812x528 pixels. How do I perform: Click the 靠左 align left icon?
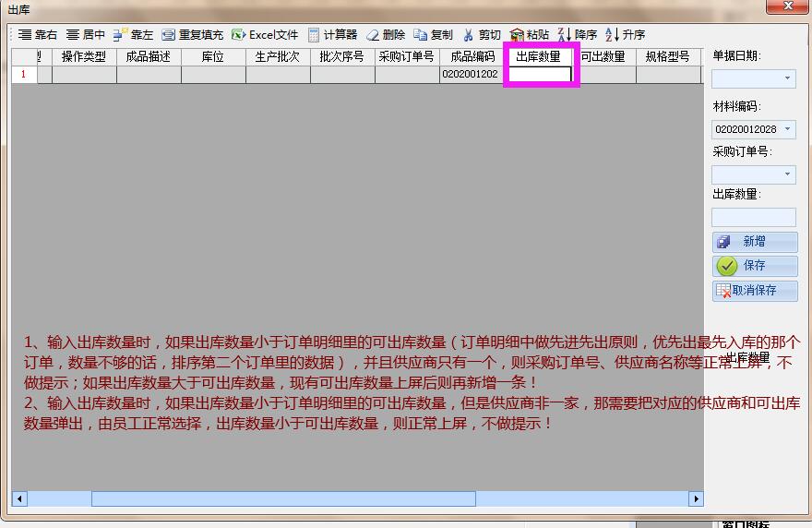120,35
